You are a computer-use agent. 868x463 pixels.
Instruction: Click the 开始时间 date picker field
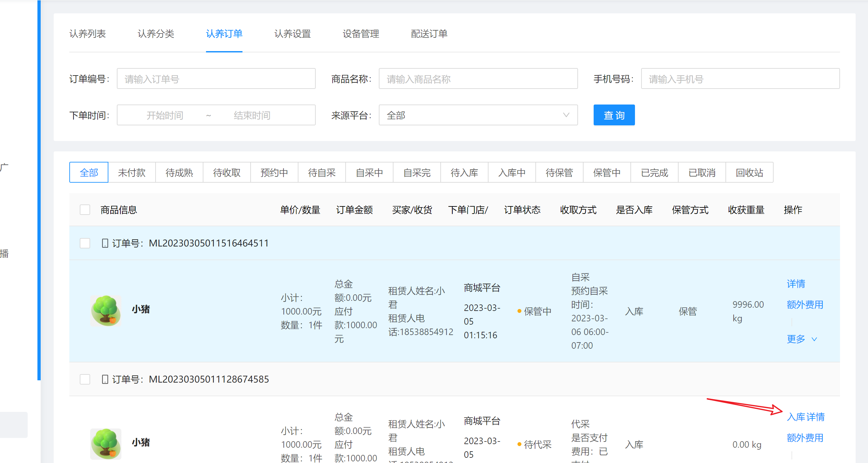pyautogui.click(x=165, y=115)
